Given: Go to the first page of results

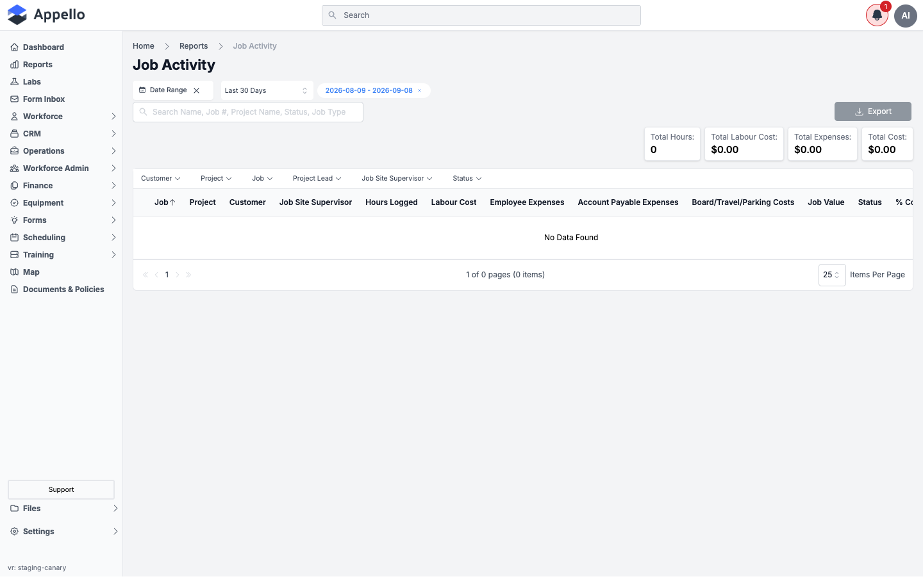Looking at the screenshot, I should pos(146,275).
